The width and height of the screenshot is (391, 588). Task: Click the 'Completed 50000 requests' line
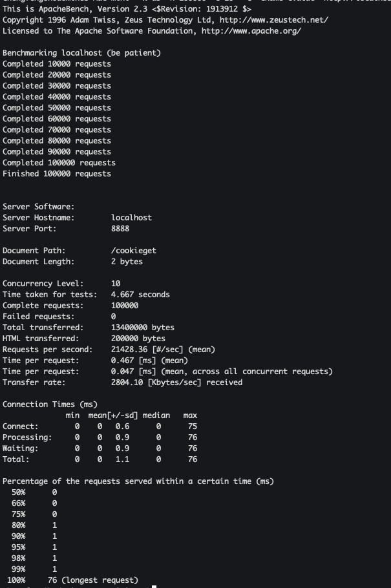click(x=57, y=108)
